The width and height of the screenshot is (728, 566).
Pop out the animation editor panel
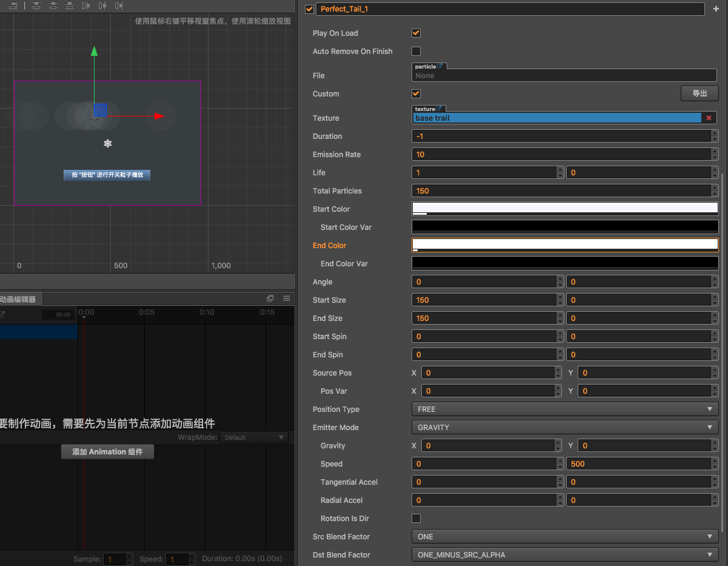(x=270, y=298)
